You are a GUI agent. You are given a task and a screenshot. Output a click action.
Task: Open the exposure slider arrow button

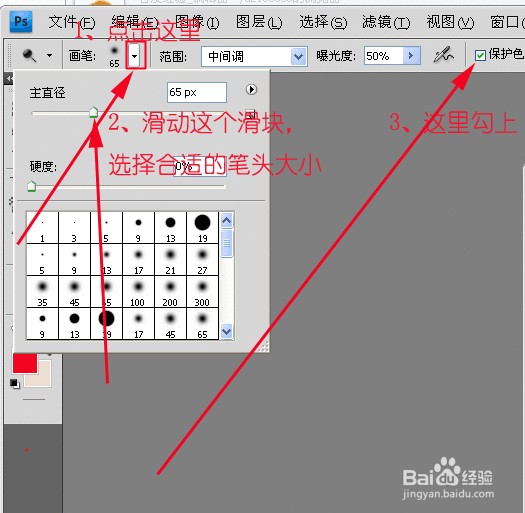(411, 56)
